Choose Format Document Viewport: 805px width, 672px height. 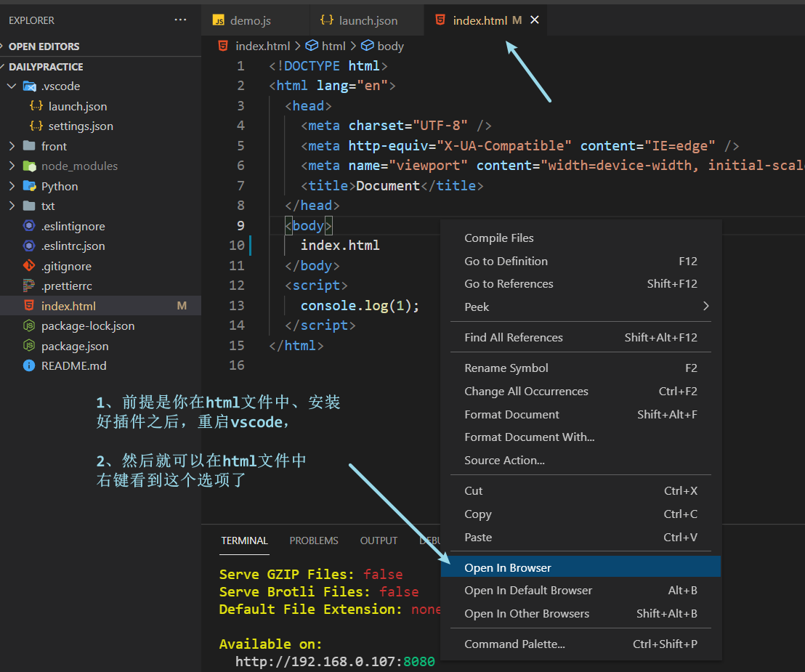point(581,414)
